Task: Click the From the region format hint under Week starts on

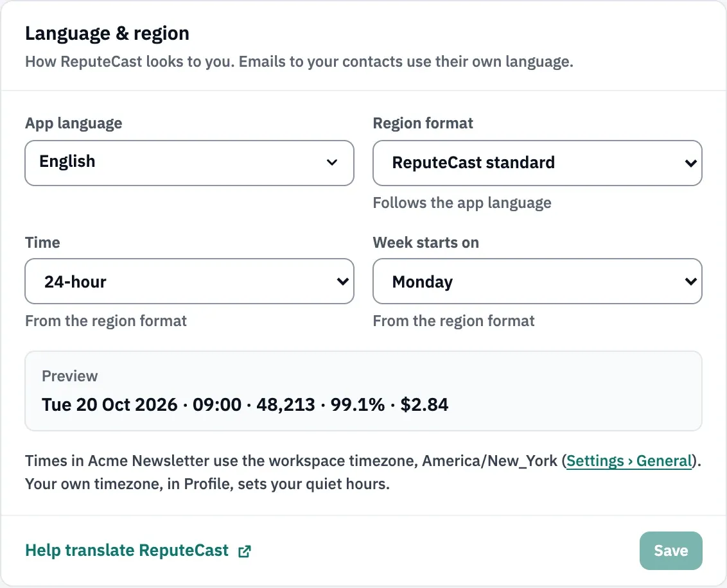Action: 454,321
